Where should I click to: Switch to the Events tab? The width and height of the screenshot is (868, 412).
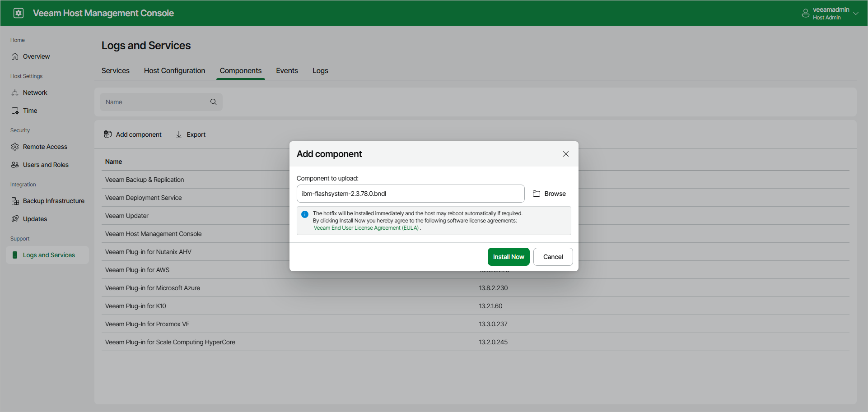(x=286, y=70)
